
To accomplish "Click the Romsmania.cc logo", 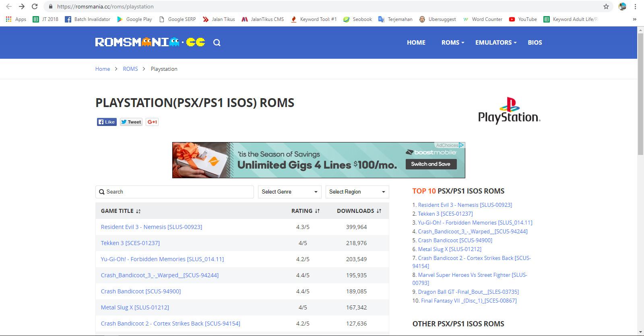I will pyautogui.click(x=150, y=42).
